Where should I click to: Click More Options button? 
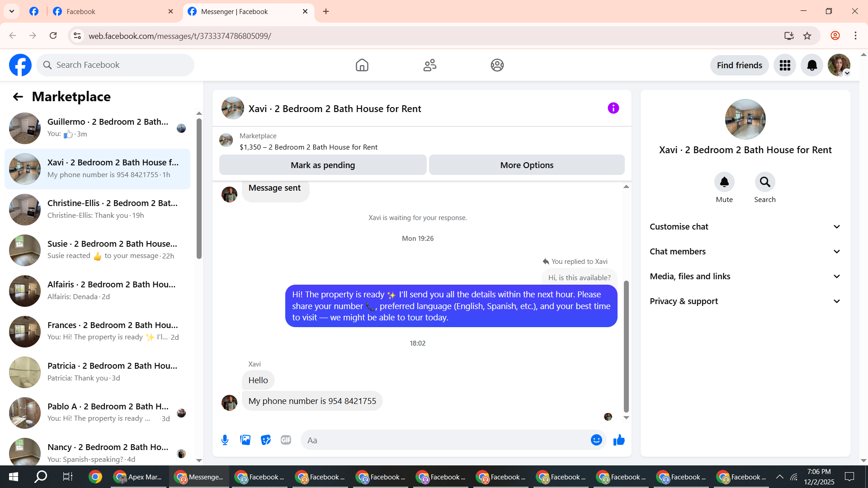coord(527,165)
